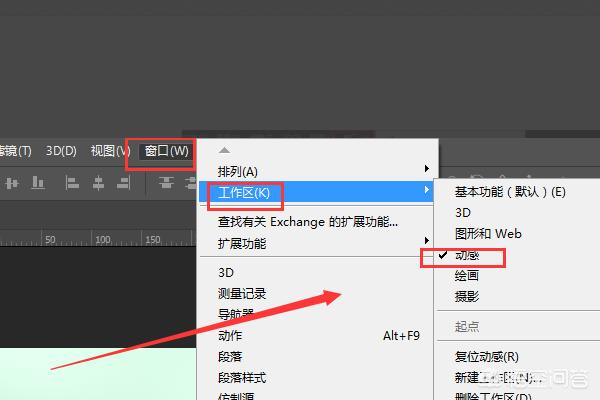Open the 窗口(W) menu
Viewport: 600px width, 400px height.
pos(166,151)
